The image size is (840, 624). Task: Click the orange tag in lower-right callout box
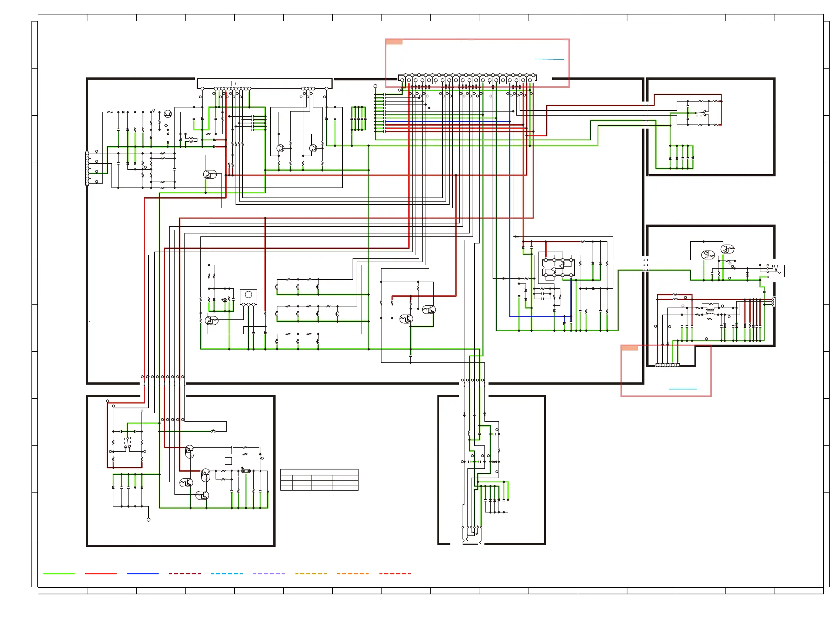coord(630,348)
